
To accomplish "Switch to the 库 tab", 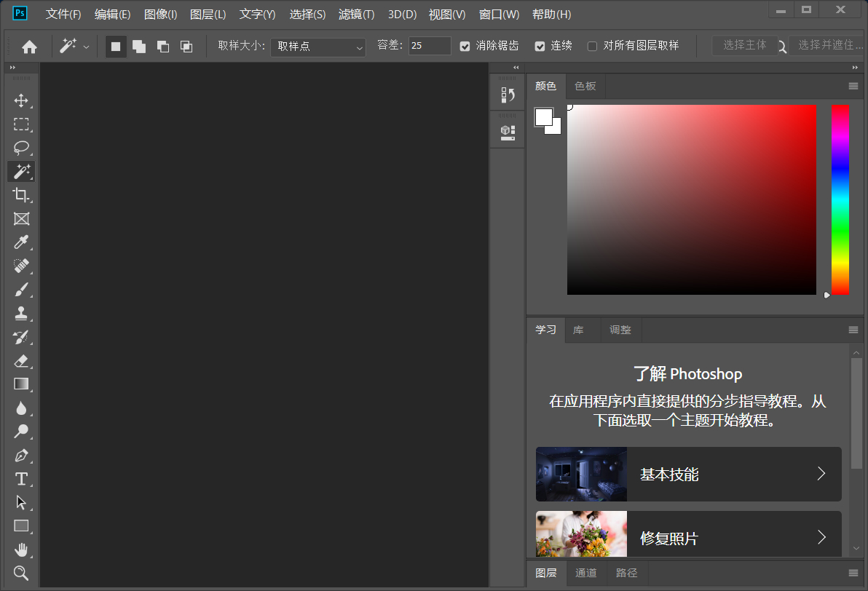I will [x=578, y=330].
